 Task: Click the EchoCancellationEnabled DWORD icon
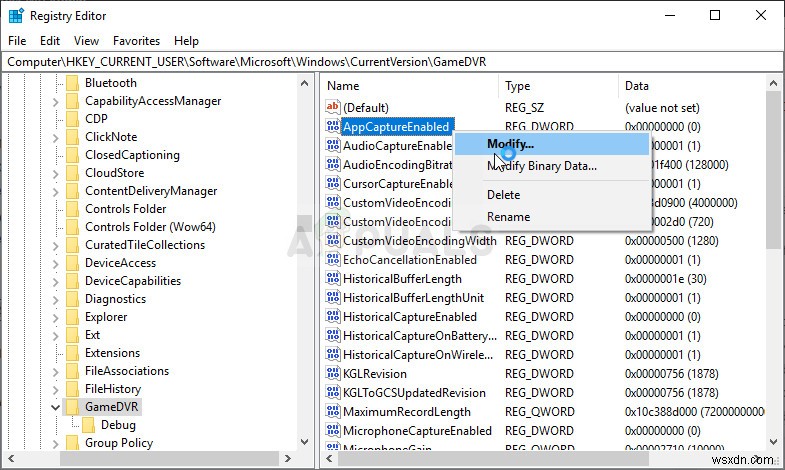332,259
